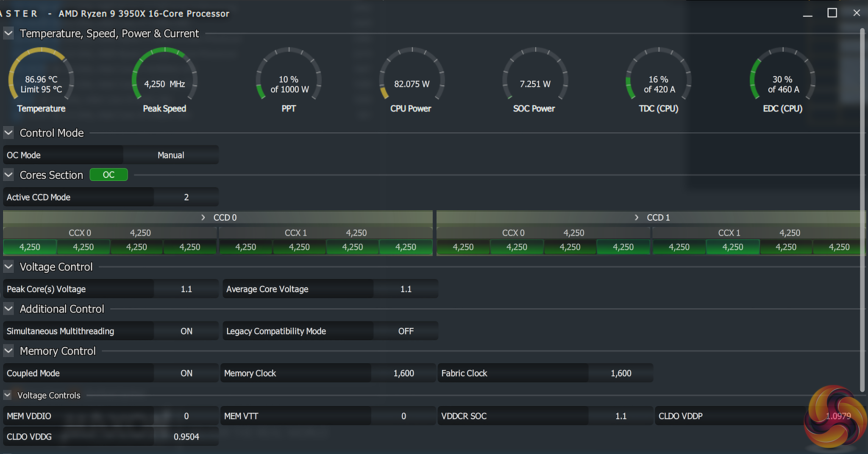Collapse the Memory Control section
Viewport: 868px width, 454px height.
click(x=8, y=351)
